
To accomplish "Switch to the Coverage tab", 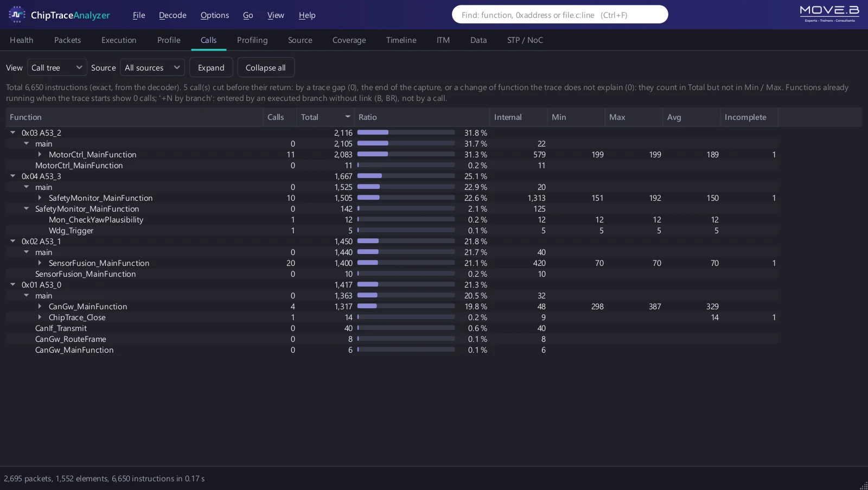I will pos(349,40).
